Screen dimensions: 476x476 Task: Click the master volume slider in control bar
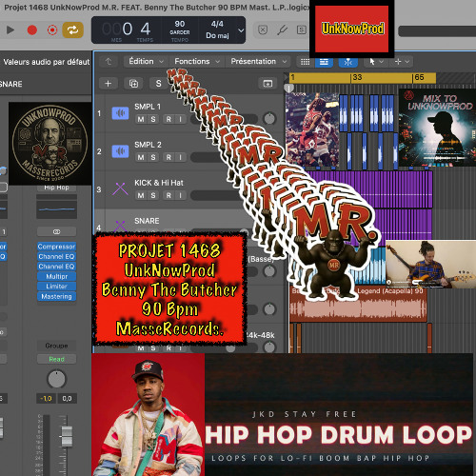[x=437, y=31]
